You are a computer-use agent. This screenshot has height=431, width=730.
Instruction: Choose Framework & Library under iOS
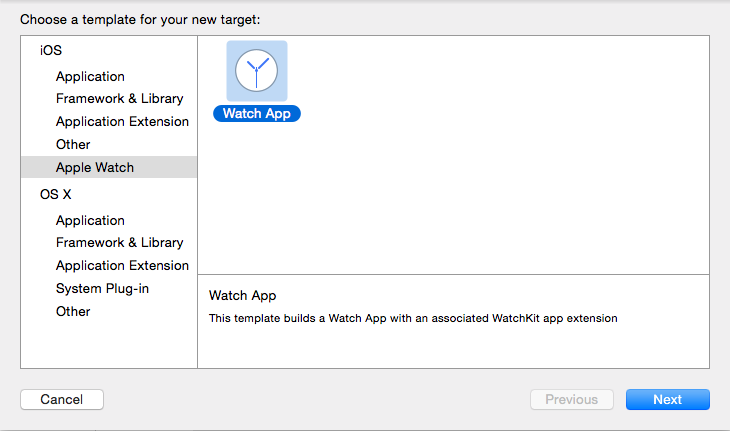(x=119, y=99)
